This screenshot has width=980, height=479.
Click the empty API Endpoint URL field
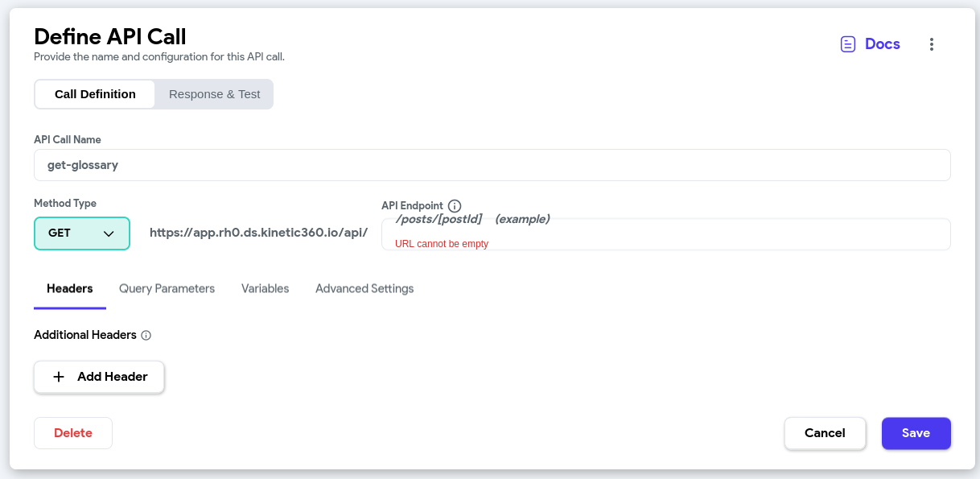(x=665, y=233)
